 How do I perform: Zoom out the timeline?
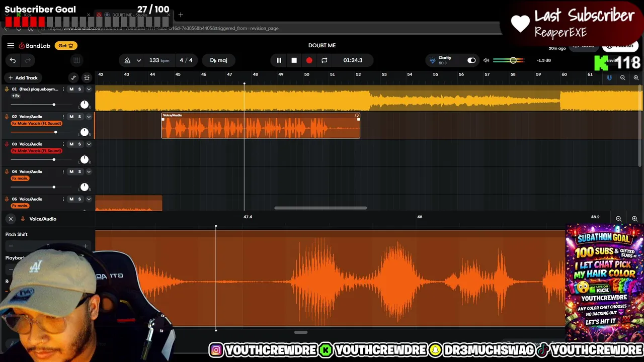(x=623, y=78)
